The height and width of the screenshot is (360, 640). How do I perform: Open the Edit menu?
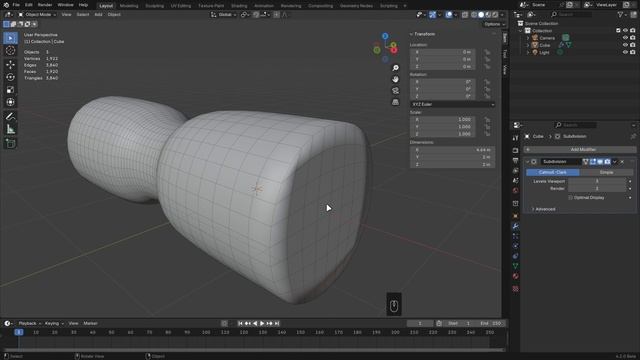[29, 5]
